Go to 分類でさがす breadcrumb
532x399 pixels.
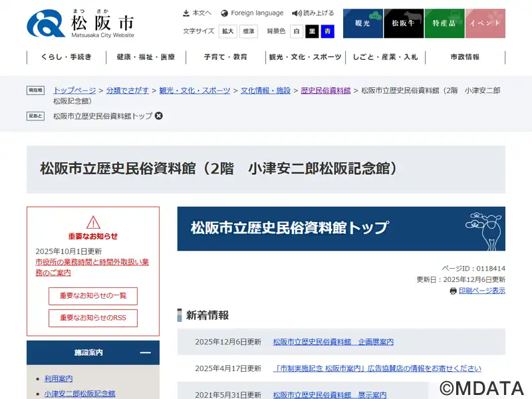click(128, 90)
